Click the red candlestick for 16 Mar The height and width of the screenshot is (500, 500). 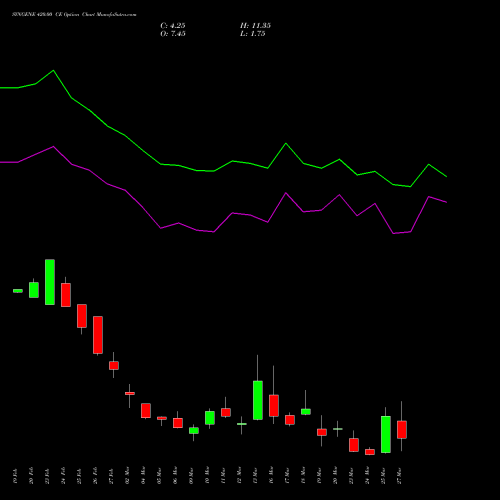tap(274, 406)
